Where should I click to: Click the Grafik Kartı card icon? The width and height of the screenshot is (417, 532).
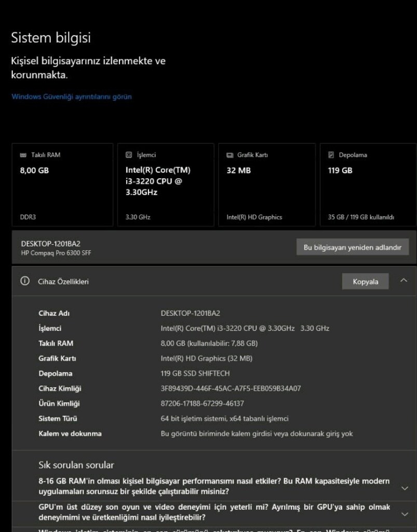pyautogui.click(x=230, y=155)
